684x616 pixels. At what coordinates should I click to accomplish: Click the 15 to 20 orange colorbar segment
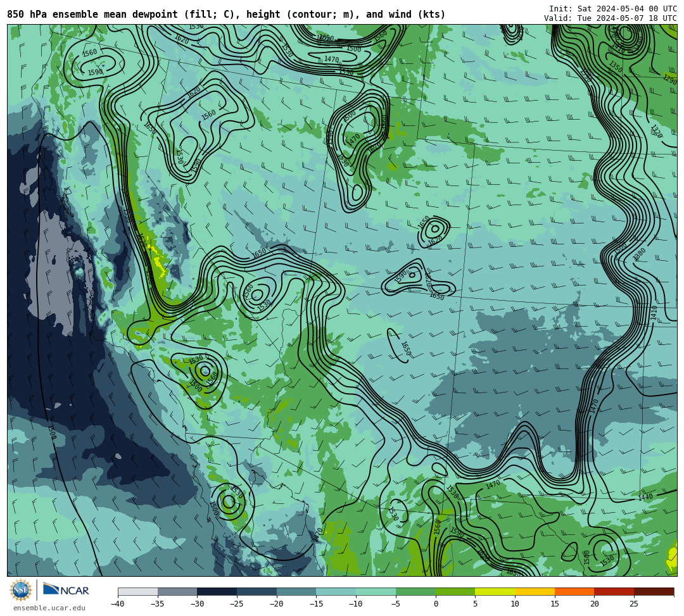click(x=574, y=591)
